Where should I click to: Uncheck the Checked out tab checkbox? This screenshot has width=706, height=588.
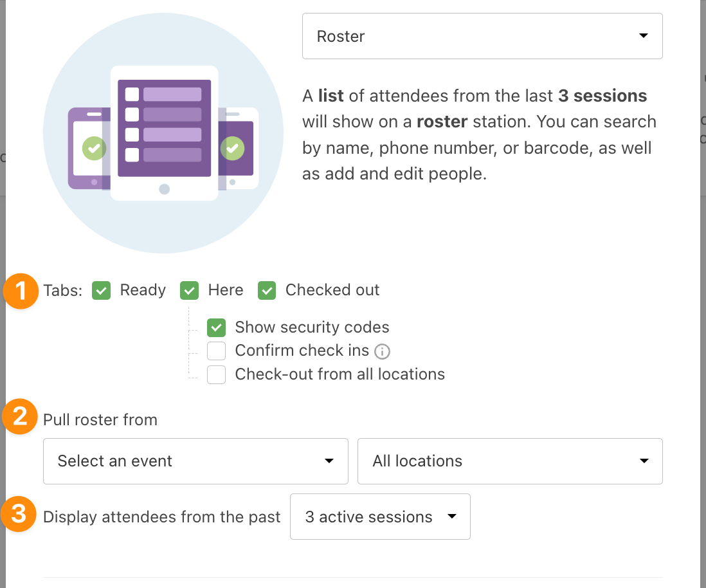(x=267, y=291)
